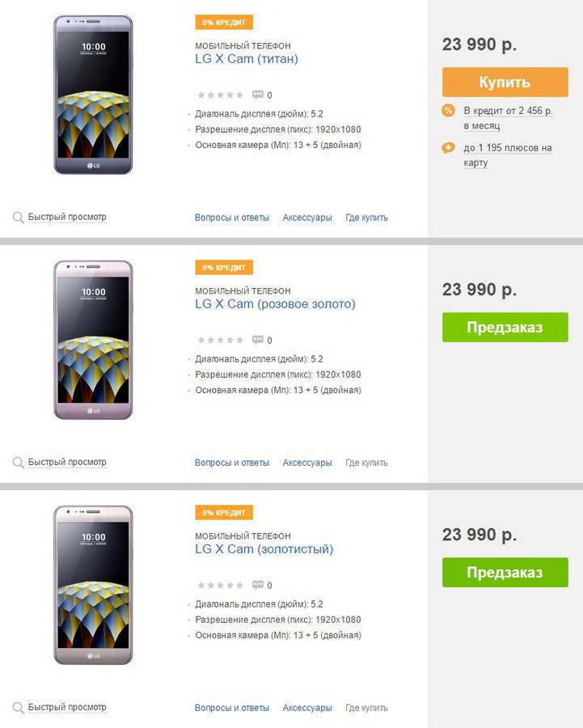
Task: Open comments icon for LG X Cam розовое золото
Action: coord(258,340)
